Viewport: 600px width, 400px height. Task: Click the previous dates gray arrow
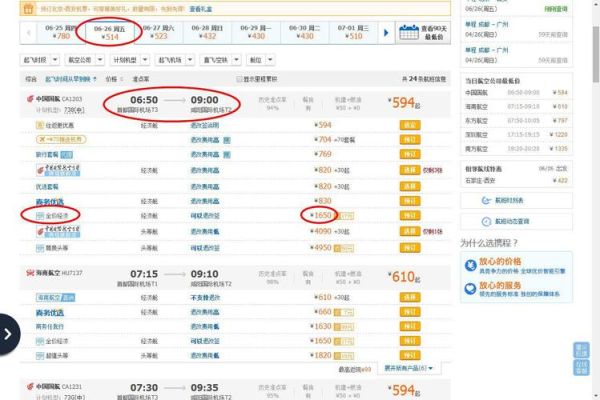click(28, 33)
